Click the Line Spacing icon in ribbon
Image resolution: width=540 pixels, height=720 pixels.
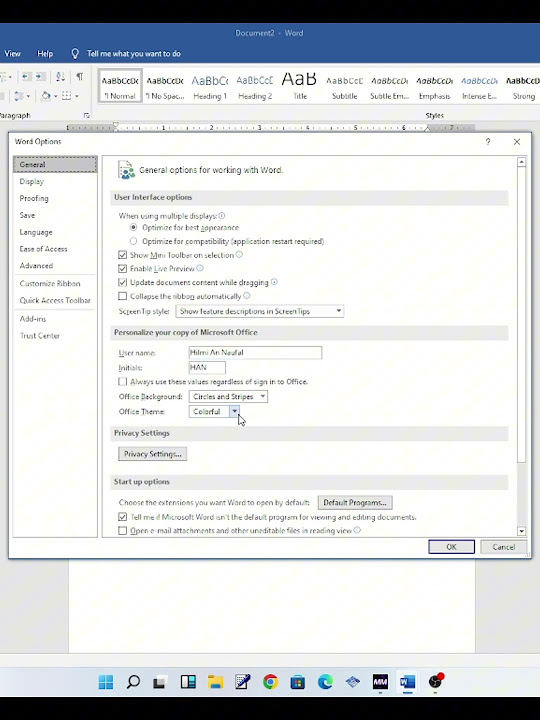(18, 96)
